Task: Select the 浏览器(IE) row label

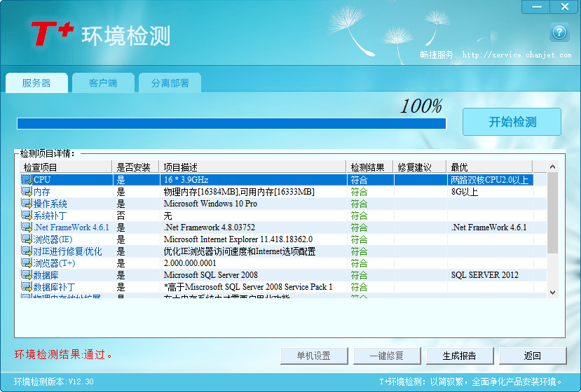Action: click(x=53, y=239)
